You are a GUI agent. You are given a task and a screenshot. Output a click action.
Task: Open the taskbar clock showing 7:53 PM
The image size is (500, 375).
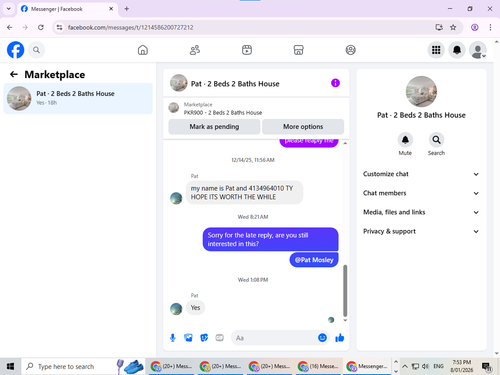[462, 366]
